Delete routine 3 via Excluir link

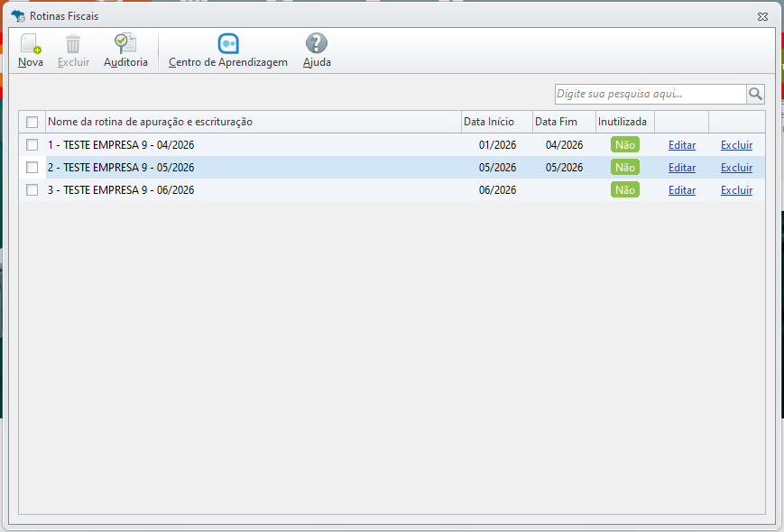click(x=736, y=190)
